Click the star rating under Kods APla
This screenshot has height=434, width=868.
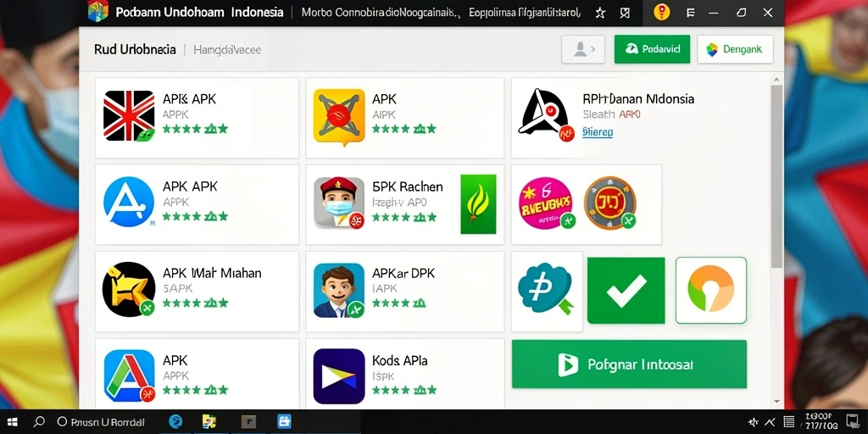tap(404, 390)
